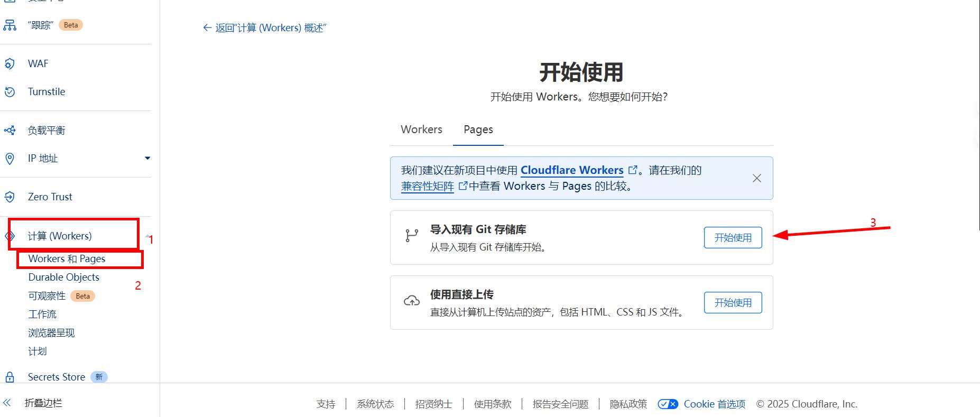This screenshot has width=980, height=417.
Task: Click the 新 badge next to Secrets Store
Action: click(99, 377)
